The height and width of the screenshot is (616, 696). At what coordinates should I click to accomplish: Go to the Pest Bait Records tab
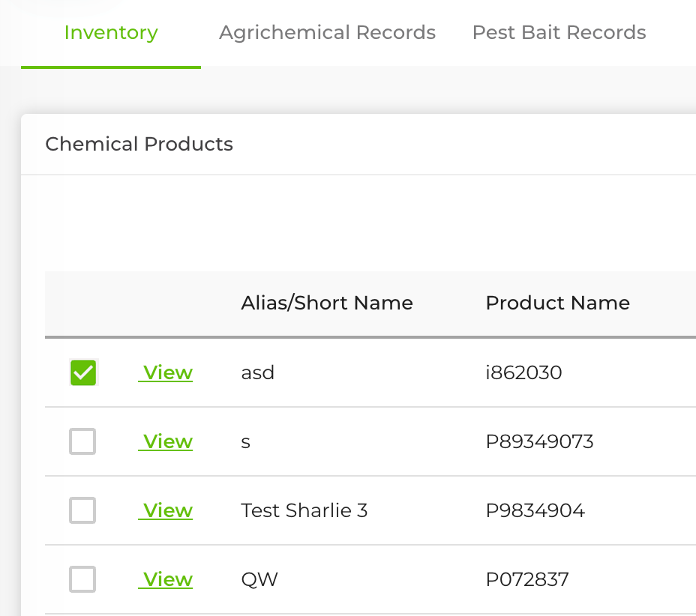[559, 33]
